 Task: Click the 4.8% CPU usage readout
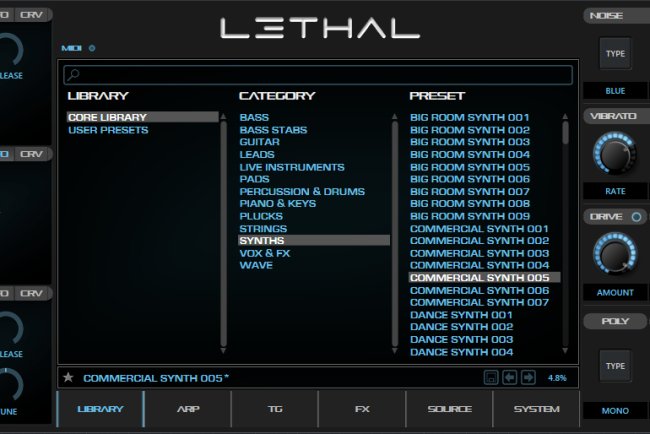coord(557,378)
